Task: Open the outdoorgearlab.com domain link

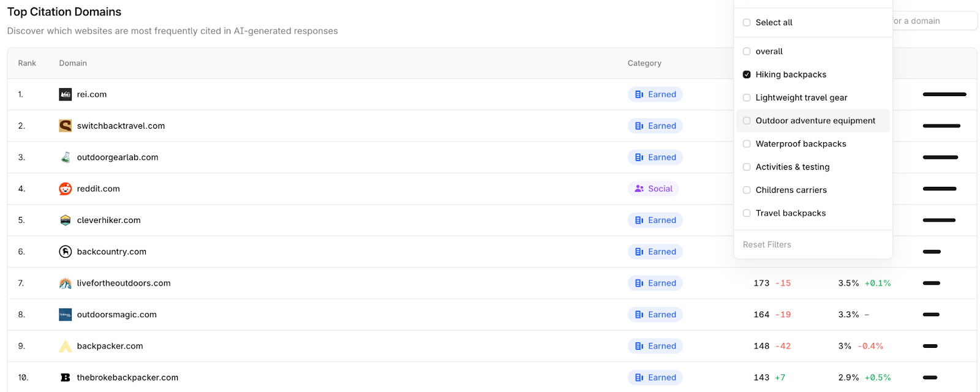Action: click(118, 157)
